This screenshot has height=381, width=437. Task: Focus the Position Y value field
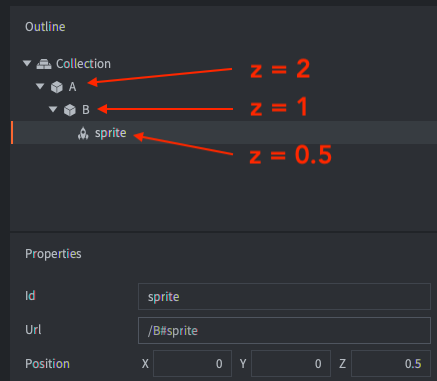(291, 364)
